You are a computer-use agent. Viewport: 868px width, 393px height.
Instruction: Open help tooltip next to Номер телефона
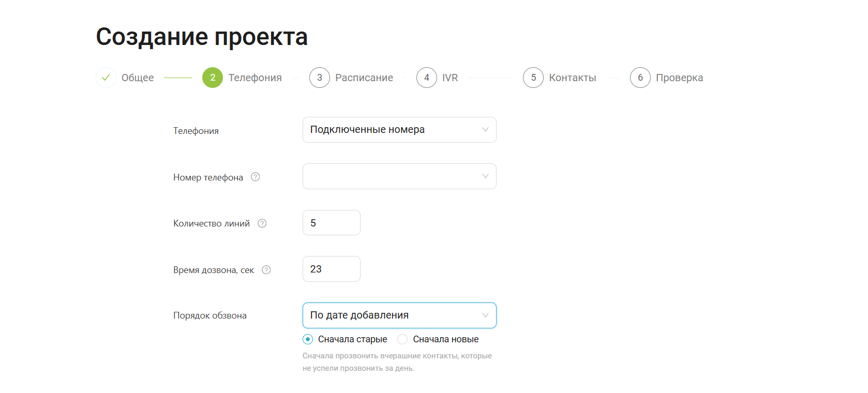[256, 177]
